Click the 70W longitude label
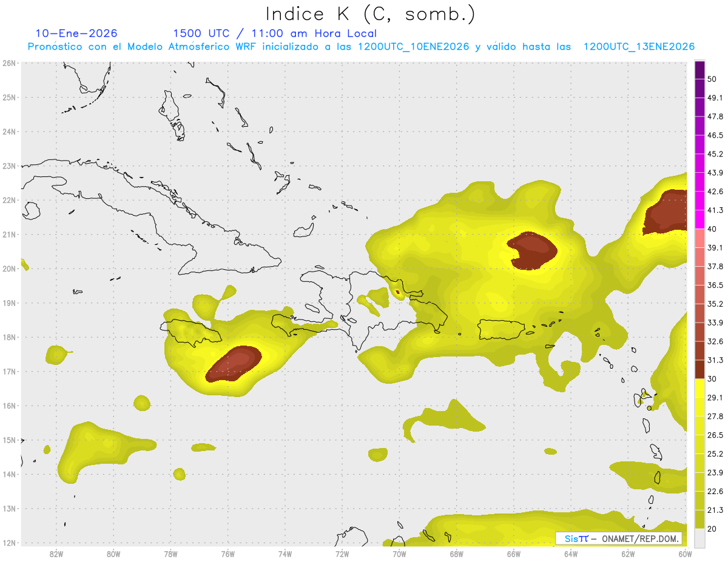 pos(399,554)
